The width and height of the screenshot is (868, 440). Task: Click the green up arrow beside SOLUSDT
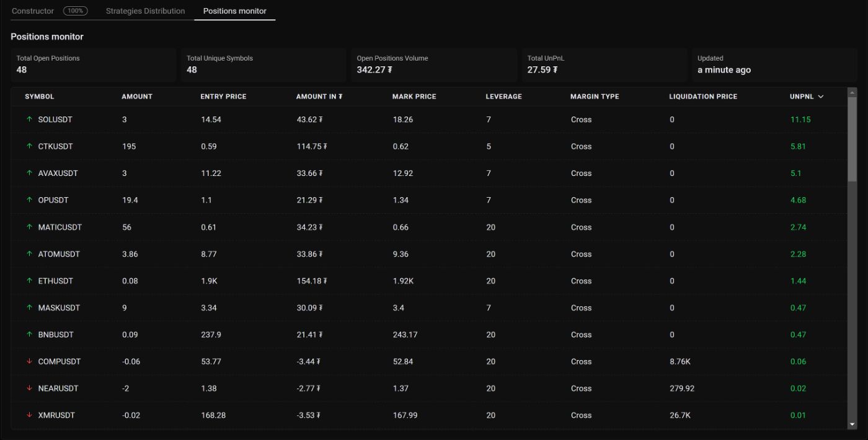coord(29,120)
